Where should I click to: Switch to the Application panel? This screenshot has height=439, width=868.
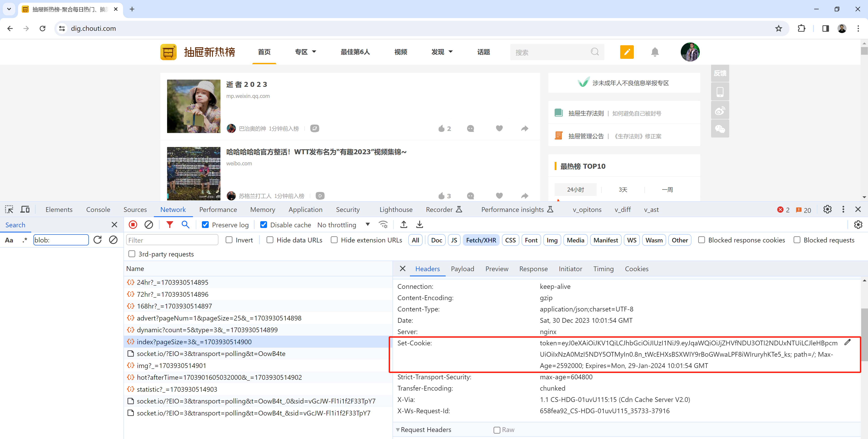pos(305,210)
